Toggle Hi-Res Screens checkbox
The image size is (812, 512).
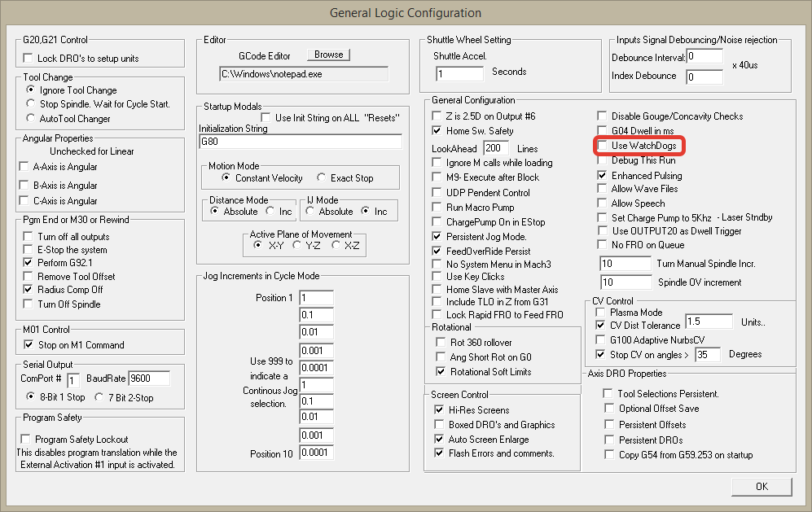click(x=439, y=409)
